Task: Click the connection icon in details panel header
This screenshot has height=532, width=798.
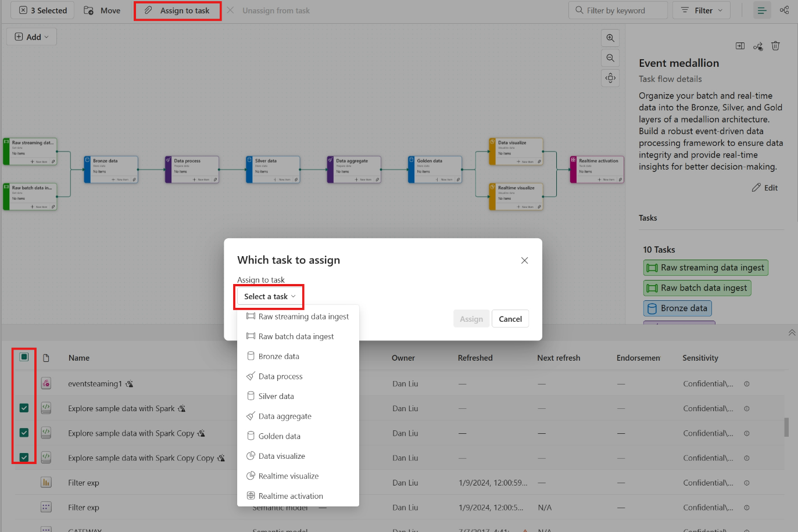Action: pos(758,46)
